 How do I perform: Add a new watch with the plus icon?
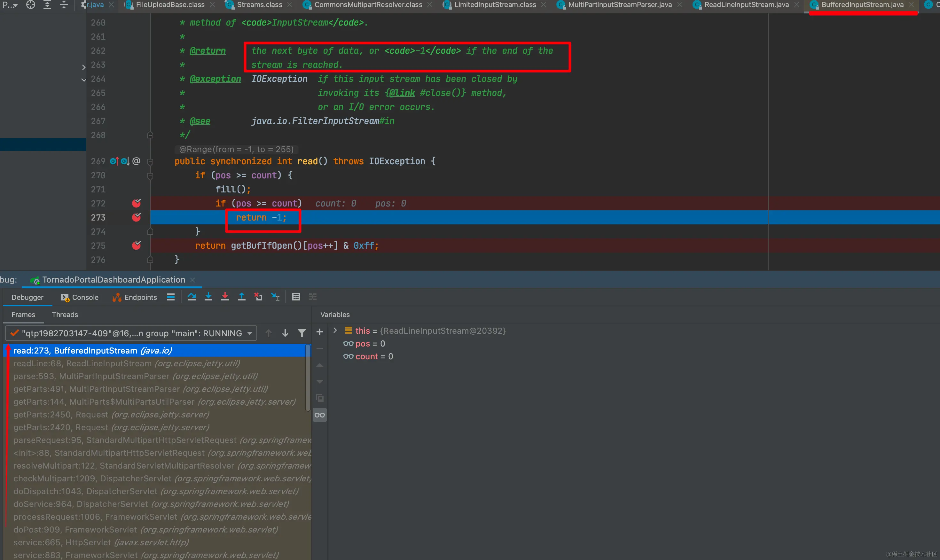point(320,332)
